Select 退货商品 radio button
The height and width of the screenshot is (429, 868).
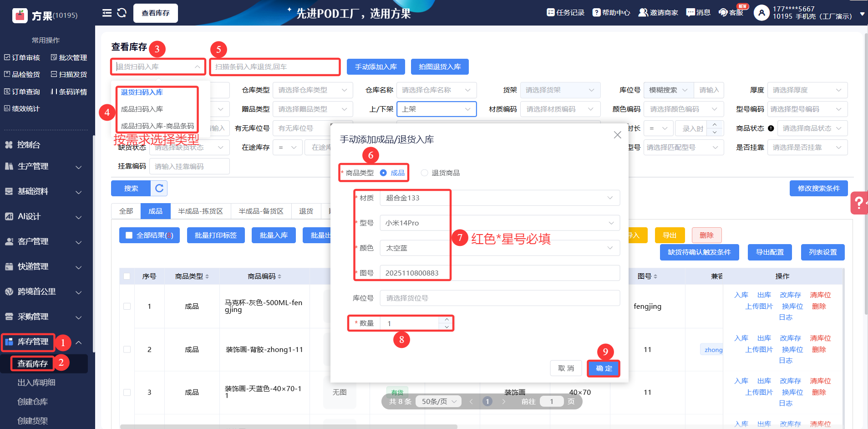click(x=424, y=173)
